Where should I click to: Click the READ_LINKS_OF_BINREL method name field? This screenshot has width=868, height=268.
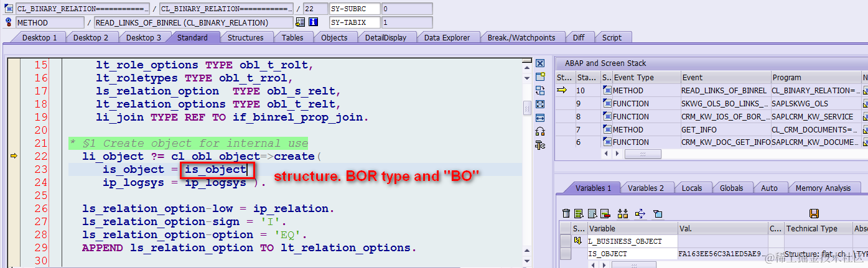(x=192, y=22)
